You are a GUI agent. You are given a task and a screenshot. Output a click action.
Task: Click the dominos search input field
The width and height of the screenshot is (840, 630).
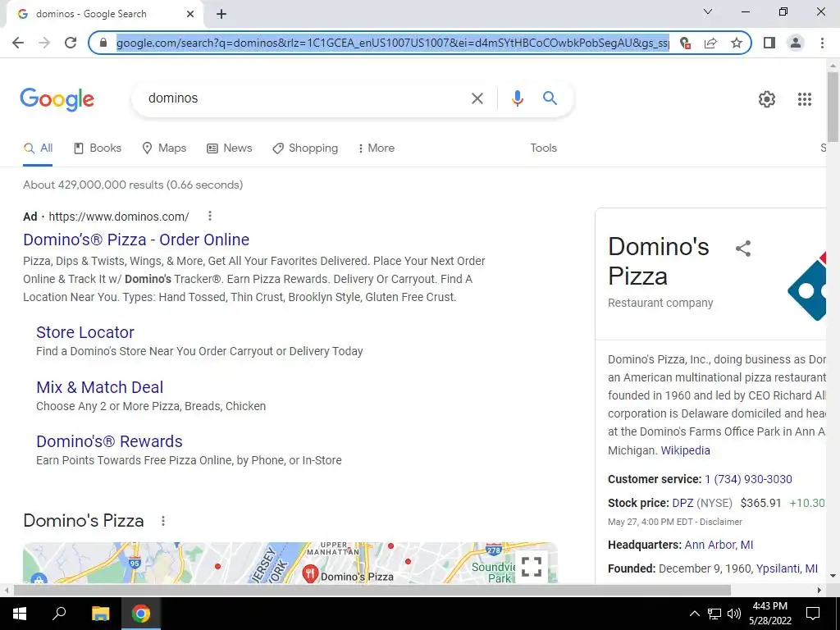[305, 98]
